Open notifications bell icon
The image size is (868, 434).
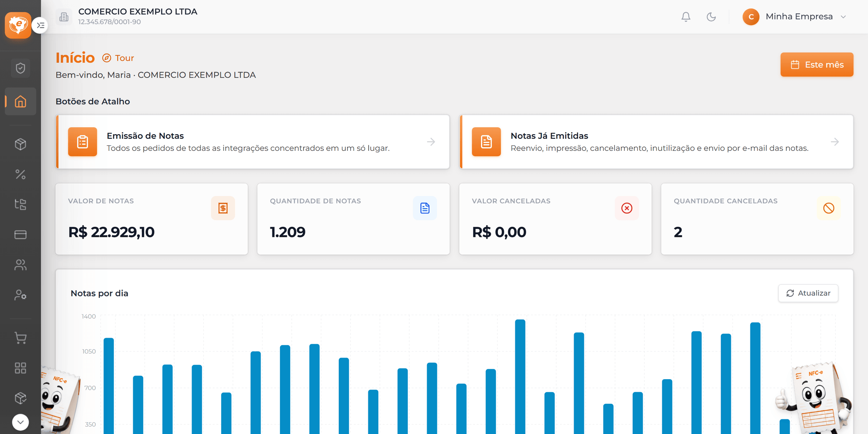[686, 17]
